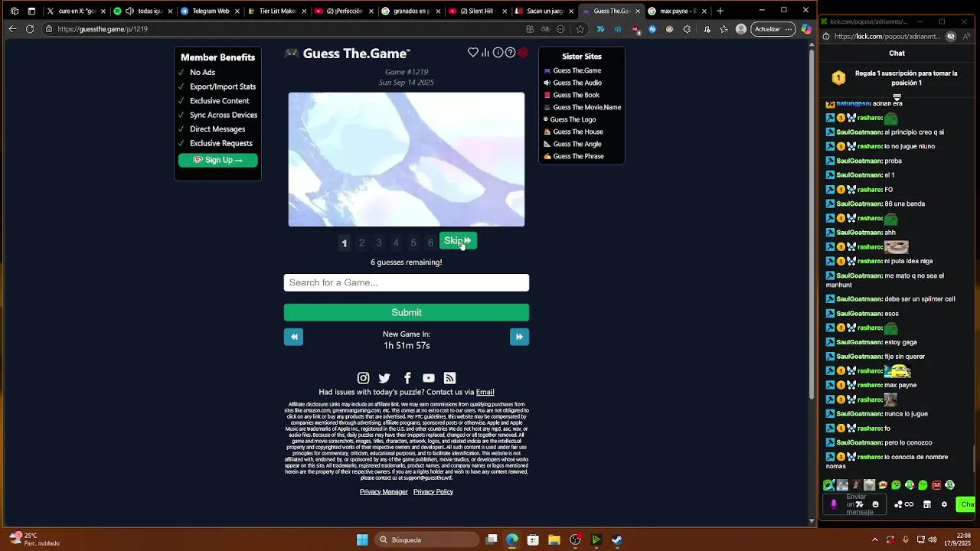The image size is (980, 551).
Task: Click the heart favorites icon beside Guess The.Game title
Action: [x=473, y=52]
